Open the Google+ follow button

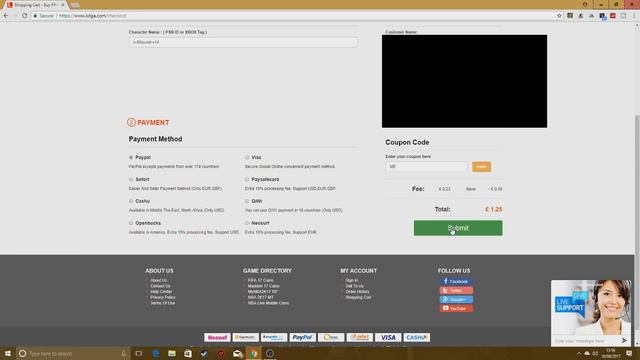click(x=456, y=300)
